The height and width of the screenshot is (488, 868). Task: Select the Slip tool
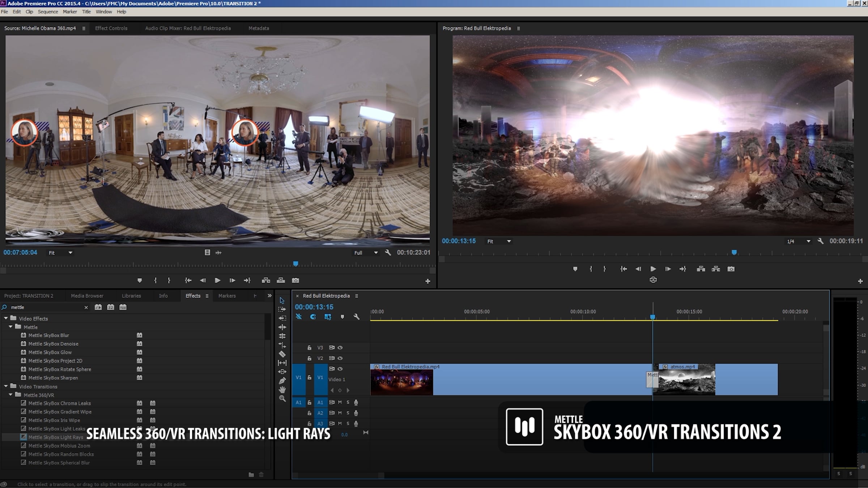coord(282,363)
